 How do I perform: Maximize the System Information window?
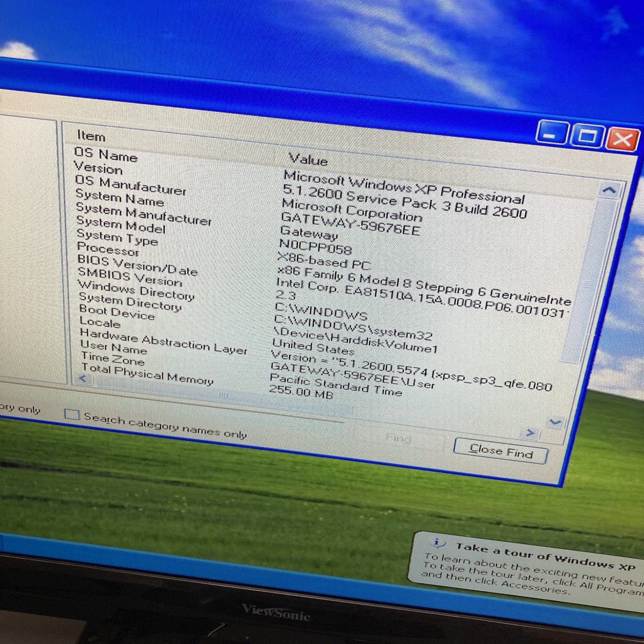pyautogui.click(x=587, y=137)
